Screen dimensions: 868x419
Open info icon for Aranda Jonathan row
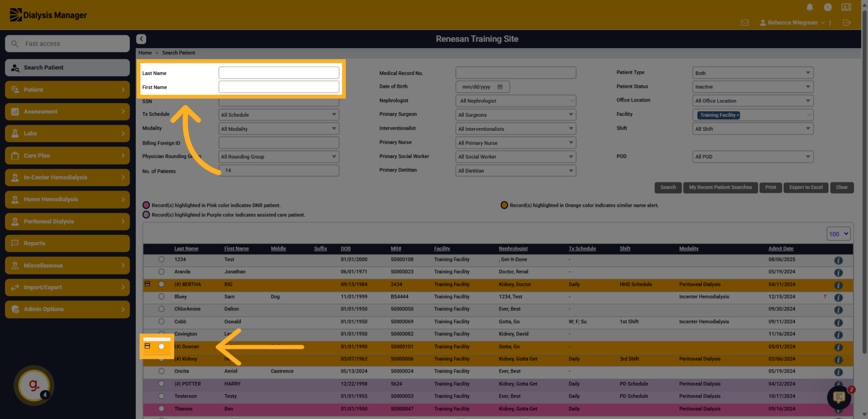[x=838, y=273]
